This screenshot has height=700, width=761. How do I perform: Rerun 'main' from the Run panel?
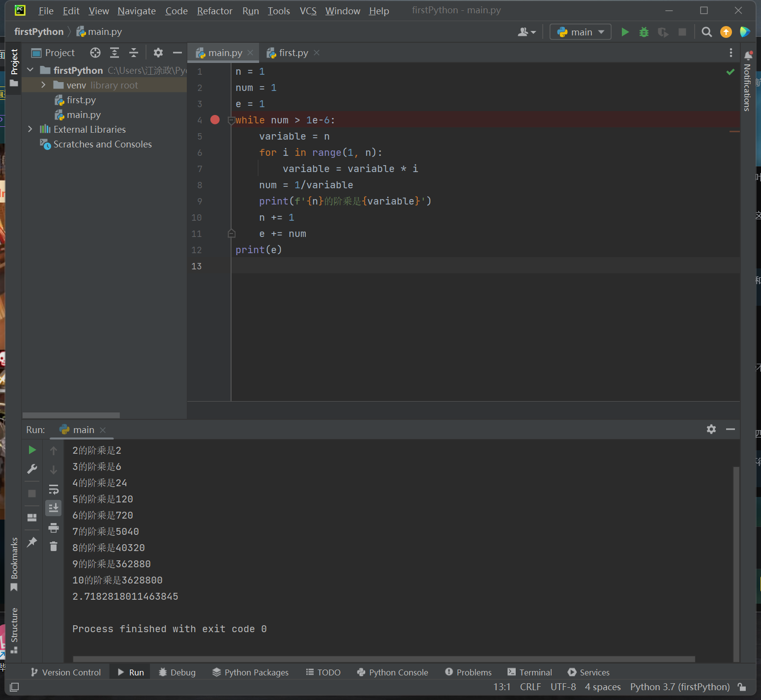click(31, 449)
